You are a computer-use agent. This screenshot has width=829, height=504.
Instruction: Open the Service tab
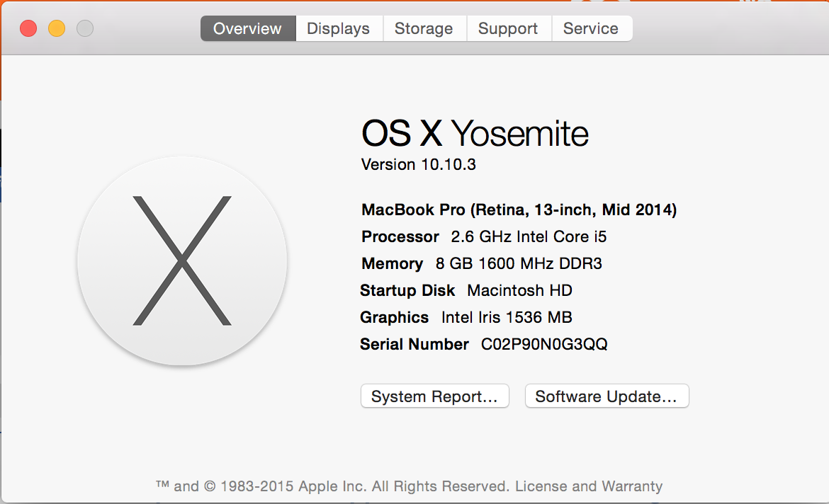[591, 29]
